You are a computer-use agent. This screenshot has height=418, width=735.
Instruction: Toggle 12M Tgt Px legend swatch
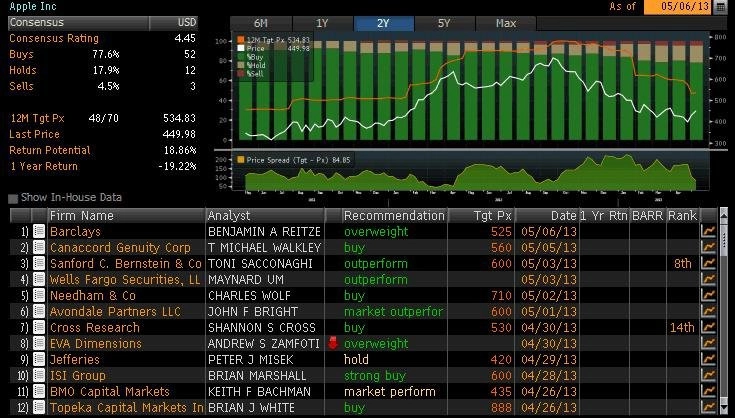(241, 40)
